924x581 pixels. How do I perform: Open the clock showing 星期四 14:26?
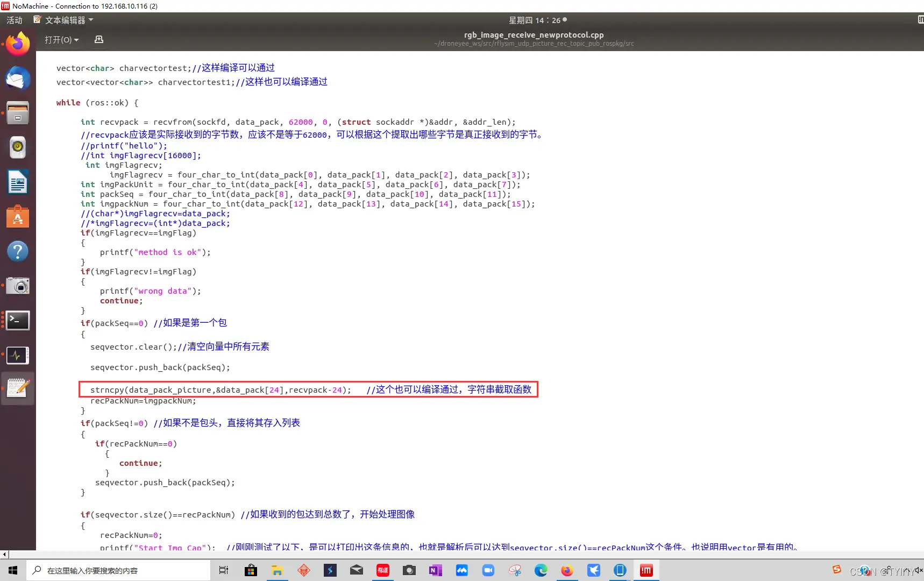[x=537, y=20]
